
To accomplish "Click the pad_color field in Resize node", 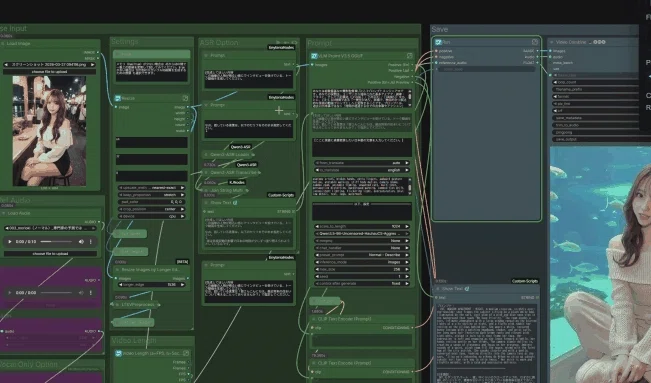I will click(152, 202).
